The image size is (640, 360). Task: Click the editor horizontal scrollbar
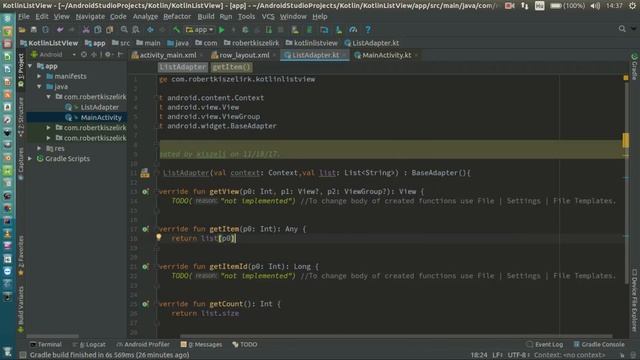(x=396, y=336)
